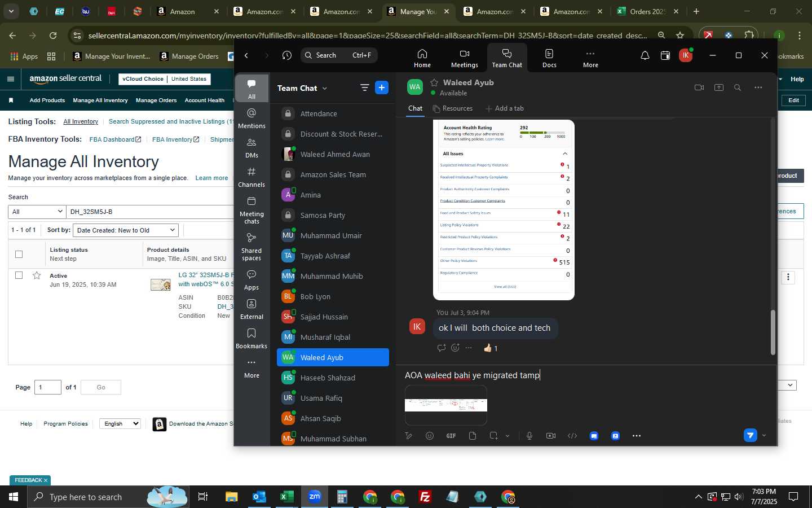Switch to Zoom Home tab
Viewport: 812px width, 508px height.
422,58
